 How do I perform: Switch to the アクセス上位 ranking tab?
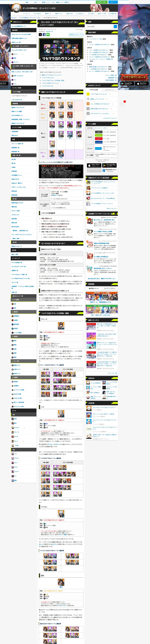[94, 90]
